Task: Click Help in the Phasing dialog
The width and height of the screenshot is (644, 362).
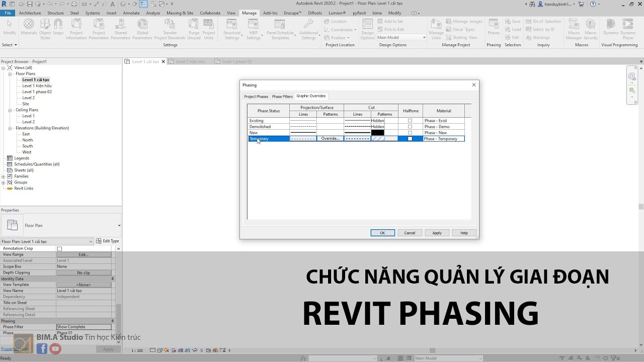Action: click(464, 233)
